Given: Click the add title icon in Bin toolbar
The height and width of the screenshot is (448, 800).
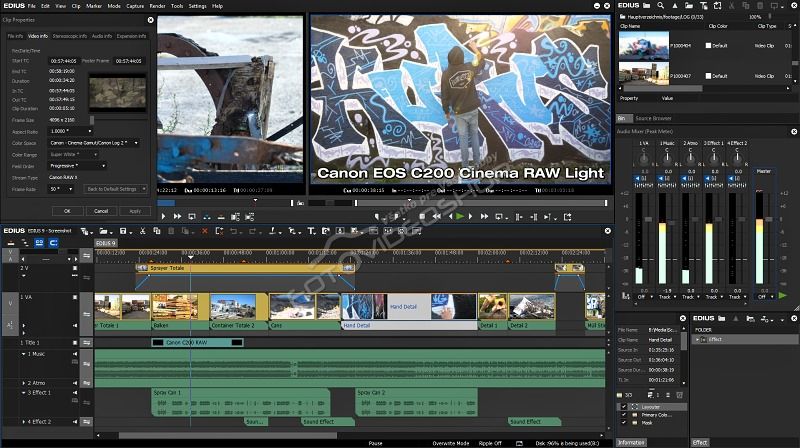Looking at the screenshot, I should 703,6.
